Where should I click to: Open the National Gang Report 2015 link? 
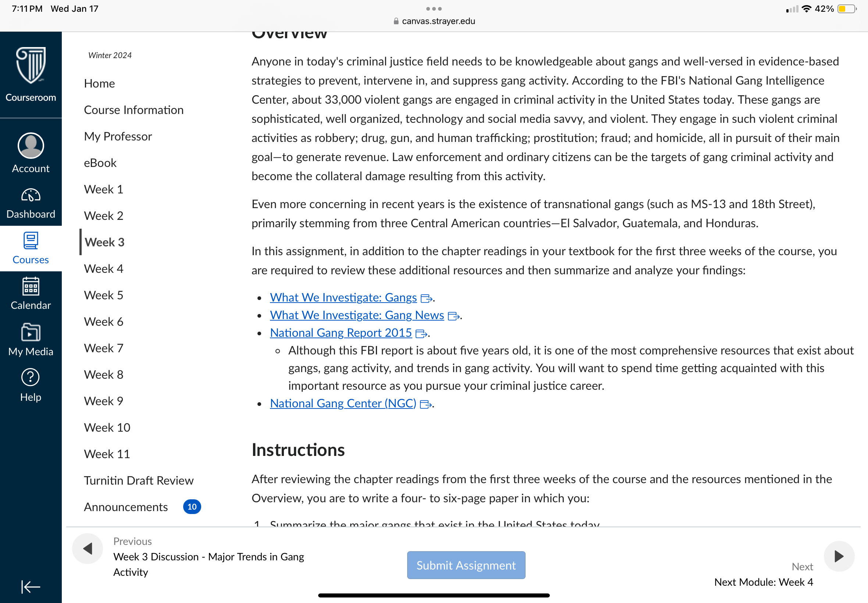[341, 333]
